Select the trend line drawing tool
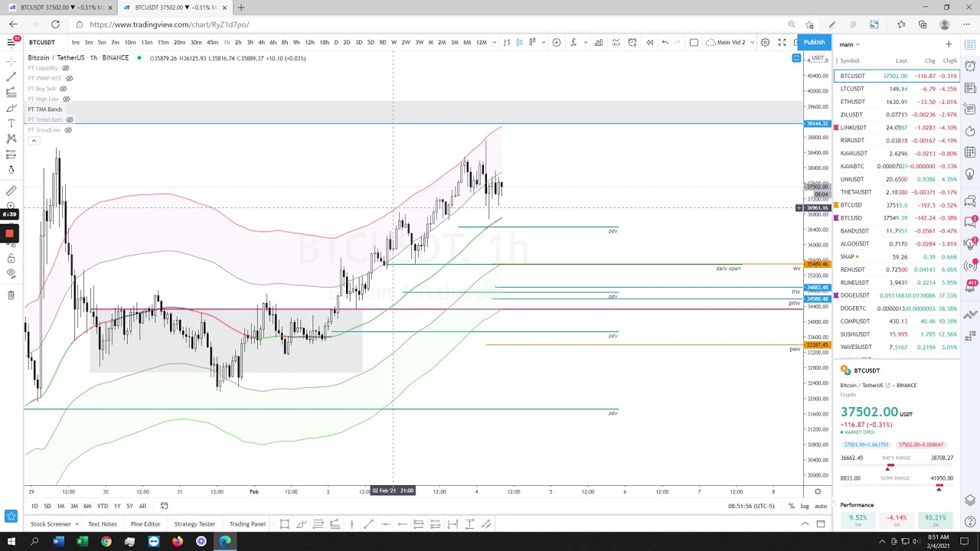 tap(11, 76)
